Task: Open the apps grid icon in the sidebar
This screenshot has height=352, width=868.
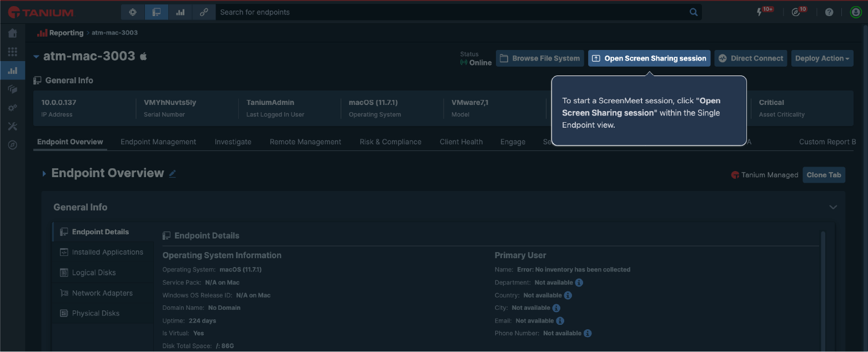Action: (x=12, y=52)
